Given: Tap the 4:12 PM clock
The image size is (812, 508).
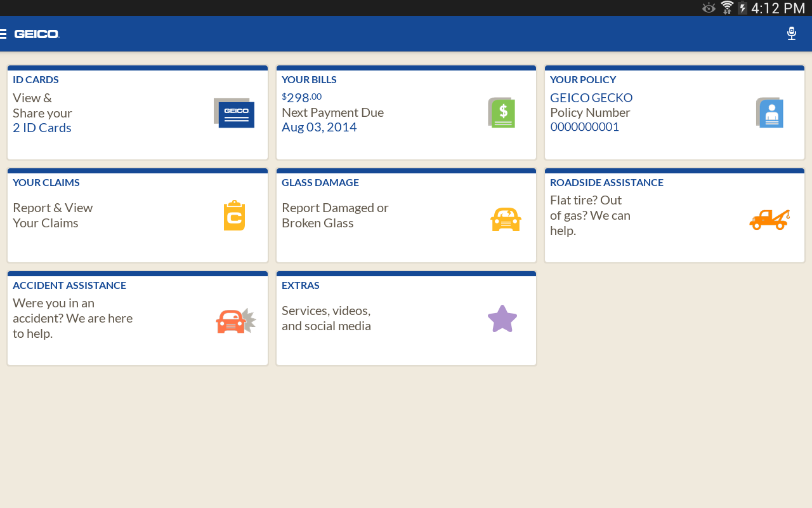Looking at the screenshot, I should coord(778,8).
